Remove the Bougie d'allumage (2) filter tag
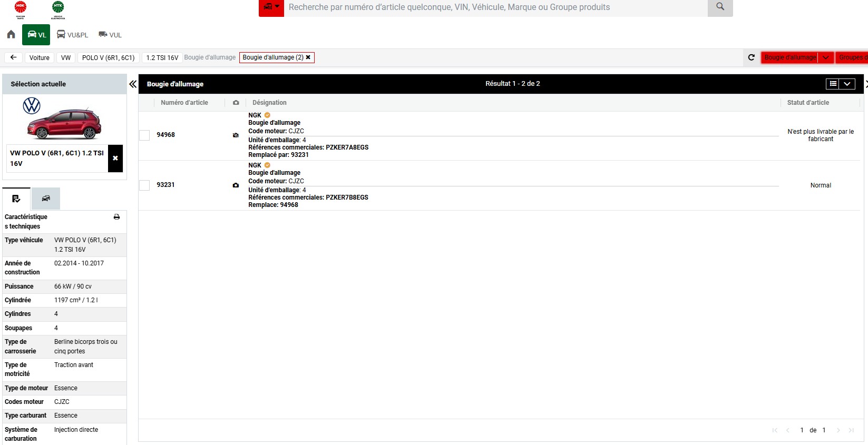This screenshot has height=445, width=868. click(x=308, y=57)
